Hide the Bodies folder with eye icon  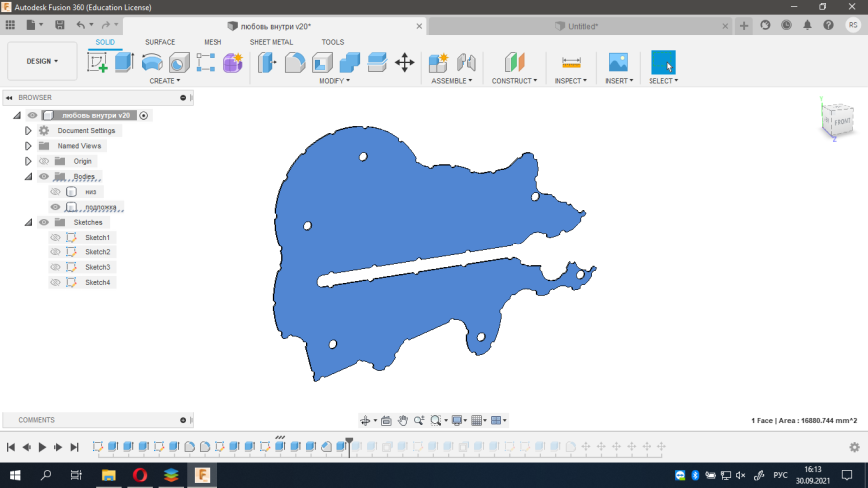click(x=44, y=177)
